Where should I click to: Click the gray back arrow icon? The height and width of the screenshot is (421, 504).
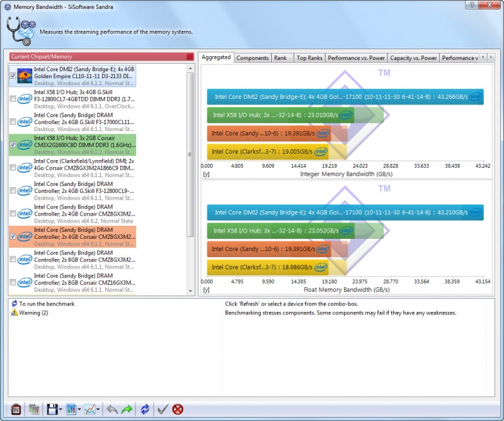point(112,409)
